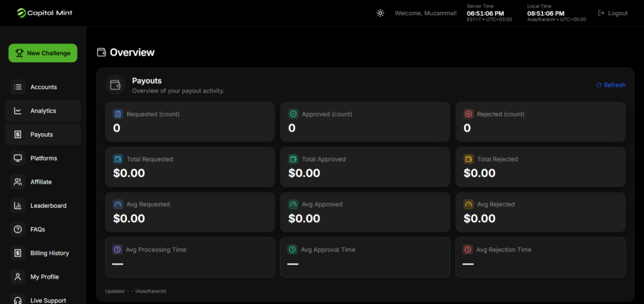
Task: Open the FAQs question mark icon
Action: 18,230
